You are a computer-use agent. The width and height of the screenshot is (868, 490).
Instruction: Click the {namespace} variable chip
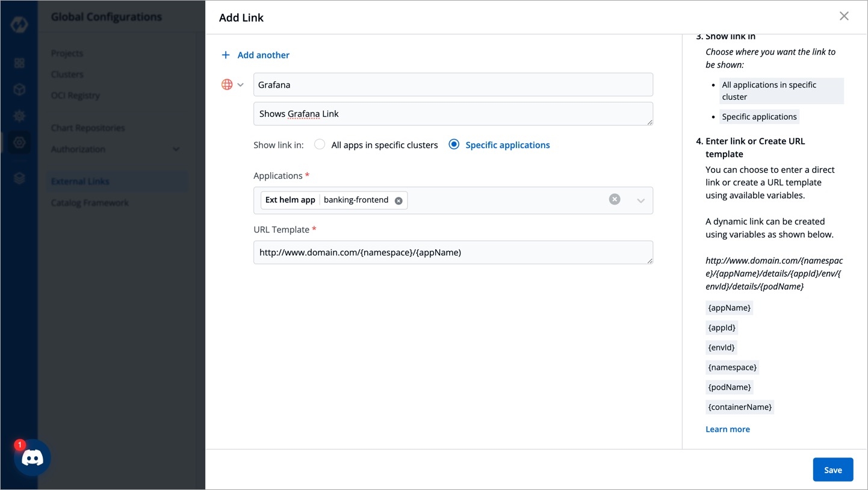732,367
